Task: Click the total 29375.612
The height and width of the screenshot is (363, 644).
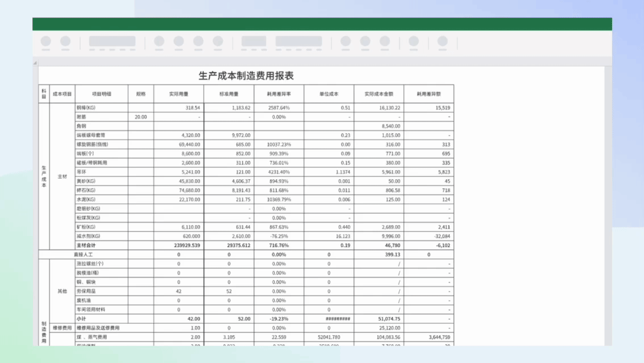Action: pos(239,245)
